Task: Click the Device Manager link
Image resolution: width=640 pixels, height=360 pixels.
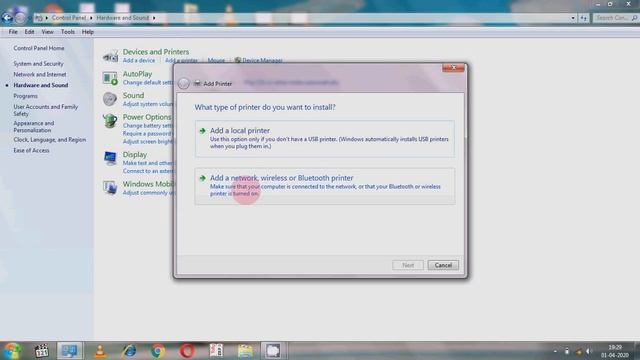Action: 262,60
